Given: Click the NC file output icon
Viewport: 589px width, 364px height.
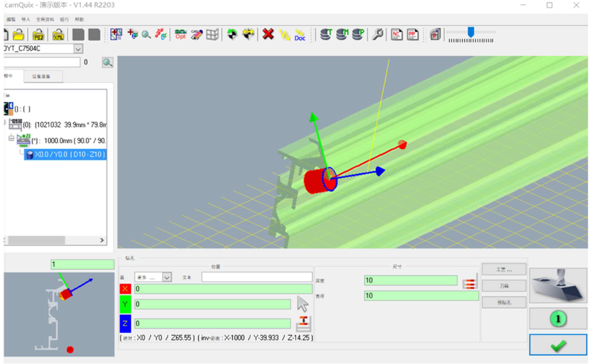Looking at the screenshot, I should (397, 34).
